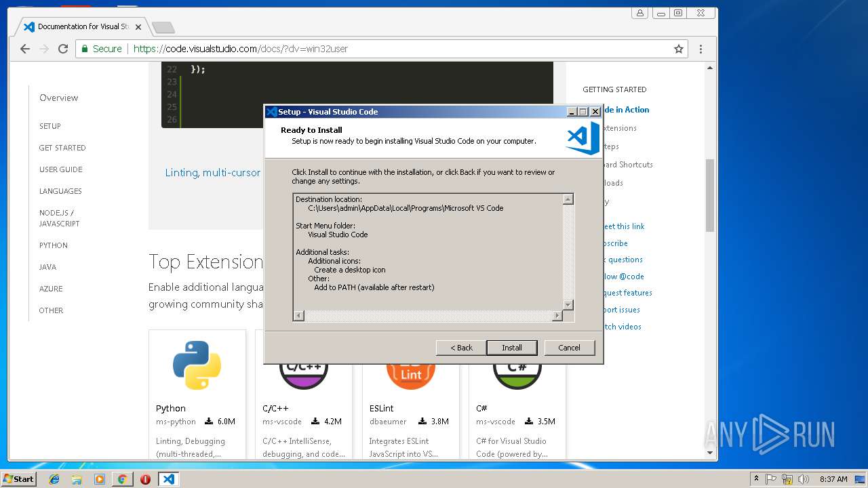
Task: Open Chrome user profile icon
Action: 639,13
